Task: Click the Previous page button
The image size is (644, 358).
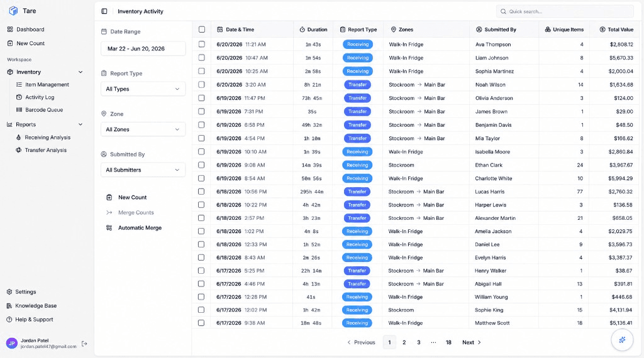Action: 361,342
